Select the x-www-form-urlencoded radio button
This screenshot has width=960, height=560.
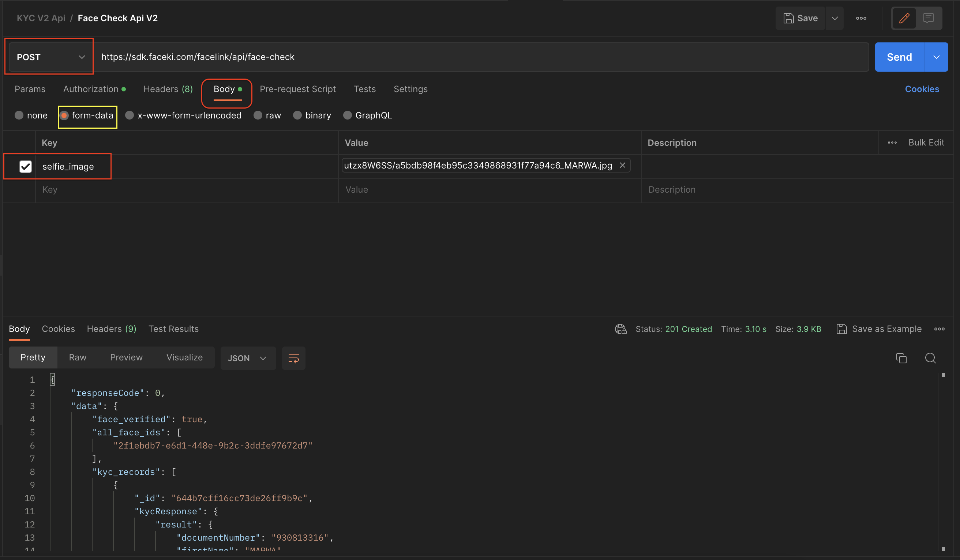tap(130, 116)
